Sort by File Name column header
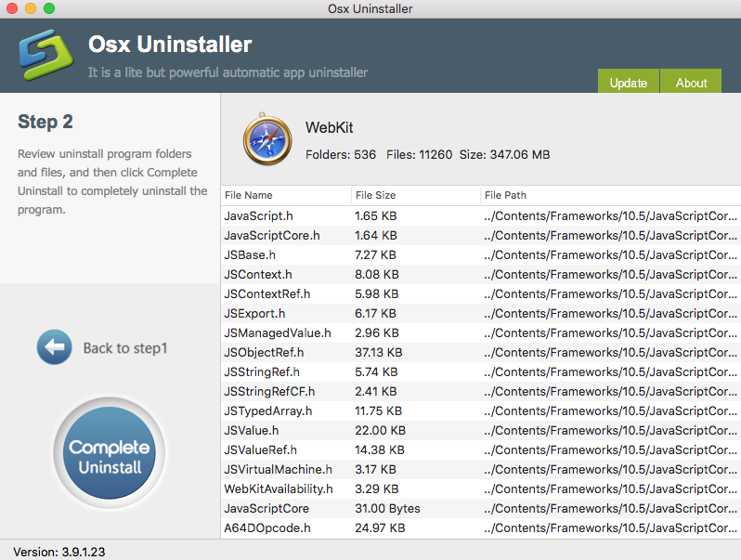 (x=249, y=195)
